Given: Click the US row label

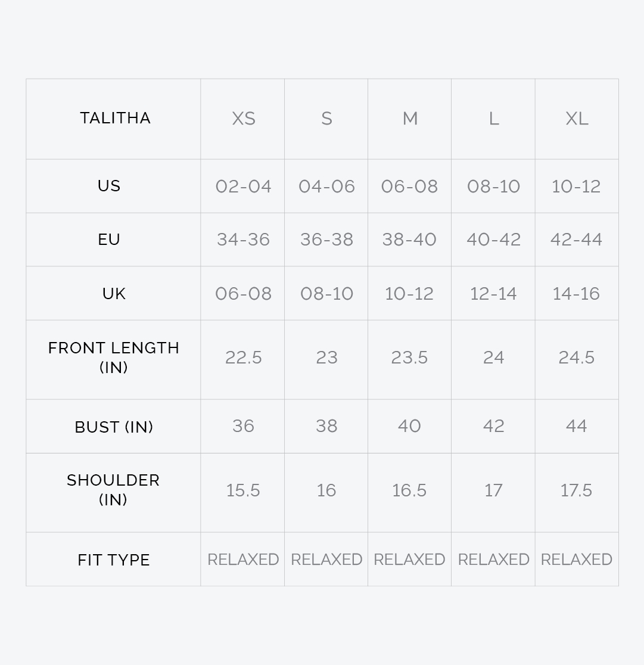Looking at the screenshot, I should point(109,186).
